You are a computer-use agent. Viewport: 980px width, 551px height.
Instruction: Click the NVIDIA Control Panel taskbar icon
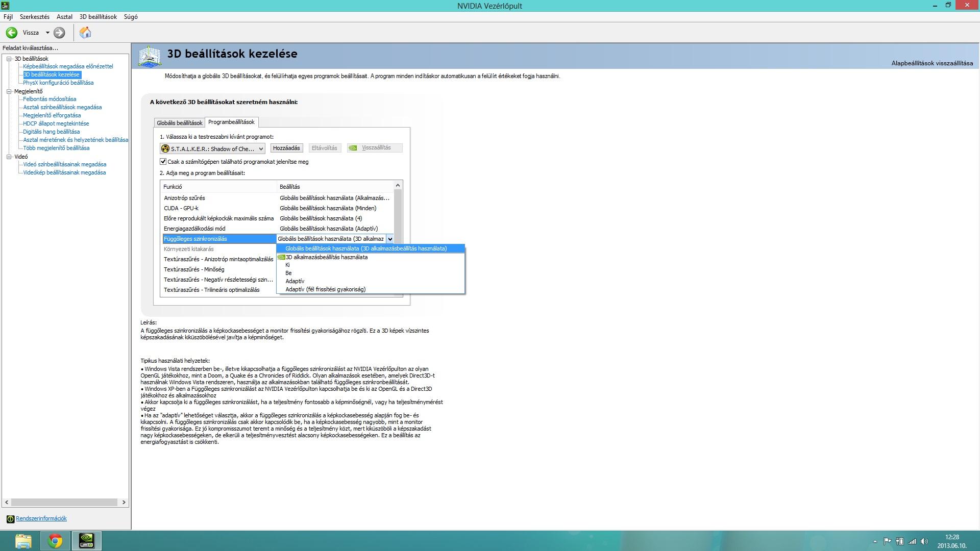pyautogui.click(x=86, y=541)
